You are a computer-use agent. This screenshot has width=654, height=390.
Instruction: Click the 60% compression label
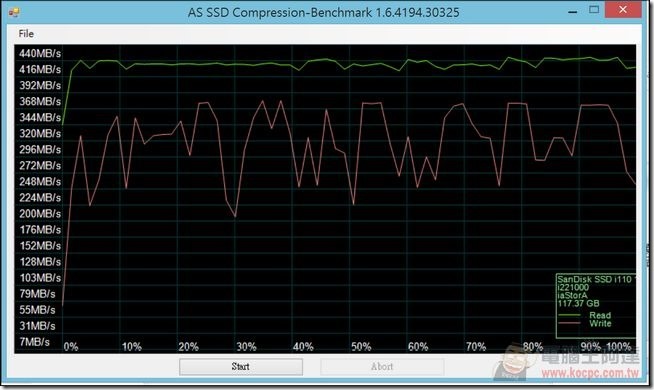[418, 347]
